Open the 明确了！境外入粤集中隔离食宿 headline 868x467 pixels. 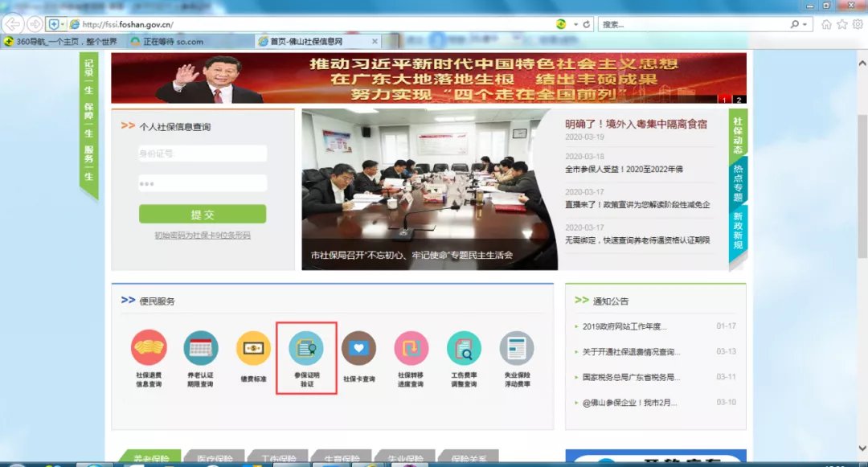point(635,124)
